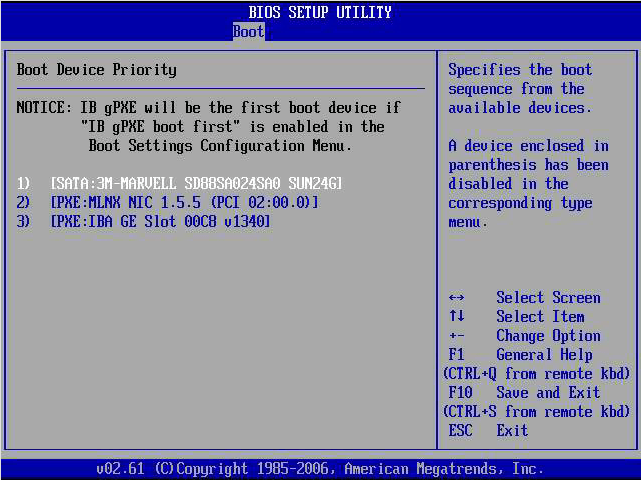Click the "Boot Device Priority" heading
This screenshot has width=641, height=480.
[96, 70]
